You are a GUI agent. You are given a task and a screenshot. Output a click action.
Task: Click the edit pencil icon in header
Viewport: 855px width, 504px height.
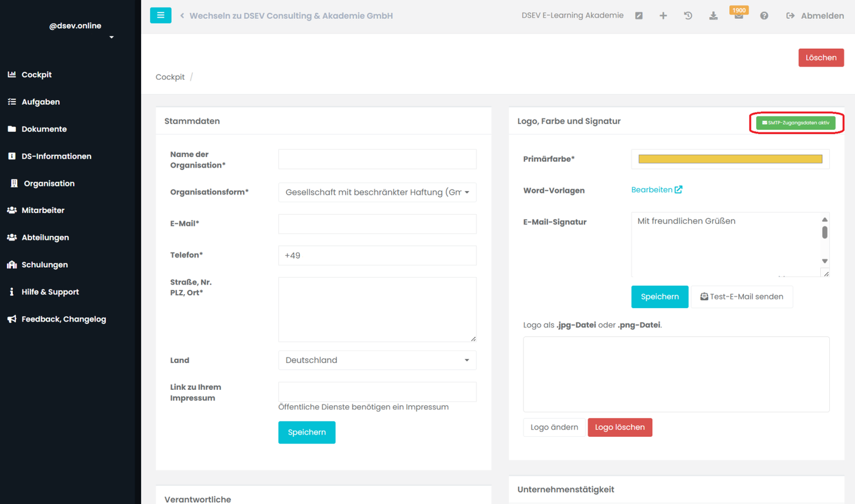pos(639,16)
